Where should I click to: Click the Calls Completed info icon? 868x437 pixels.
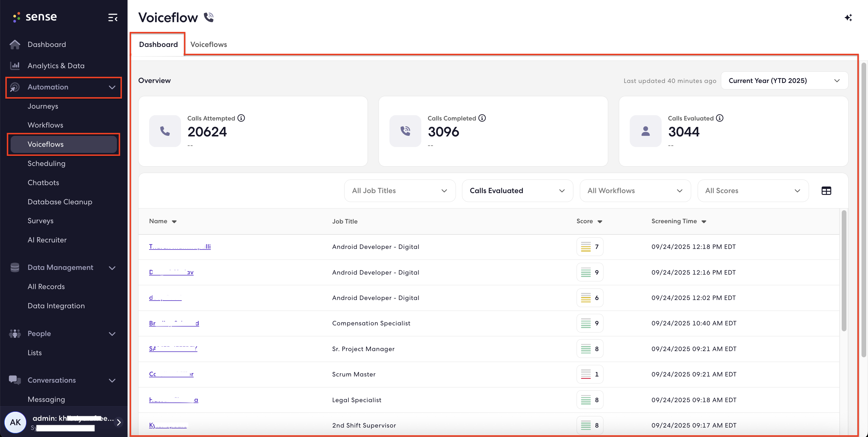click(x=482, y=118)
